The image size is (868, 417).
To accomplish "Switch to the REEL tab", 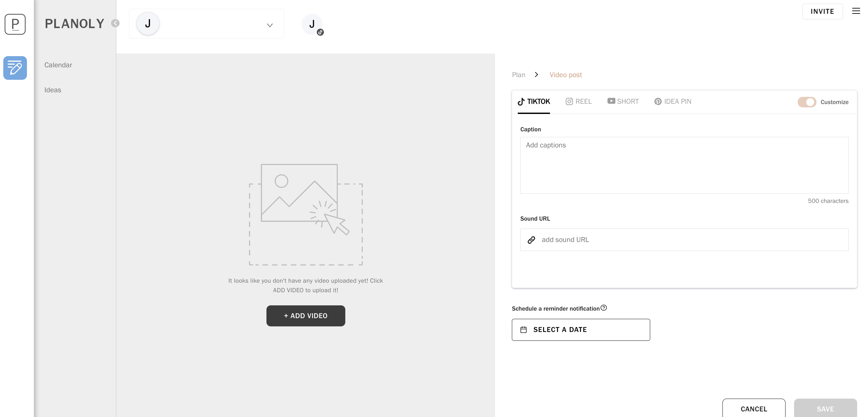I will [x=579, y=101].
